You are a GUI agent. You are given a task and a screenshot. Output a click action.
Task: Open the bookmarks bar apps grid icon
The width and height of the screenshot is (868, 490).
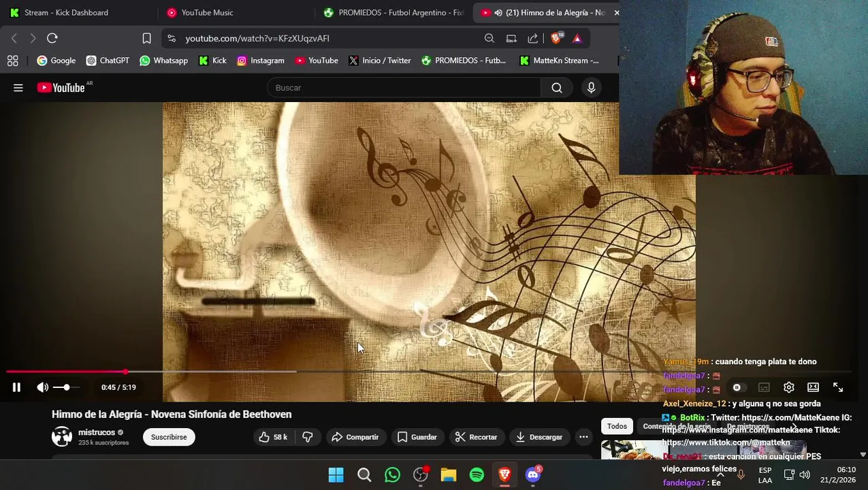pyautogui.click(x=12, y=61)
